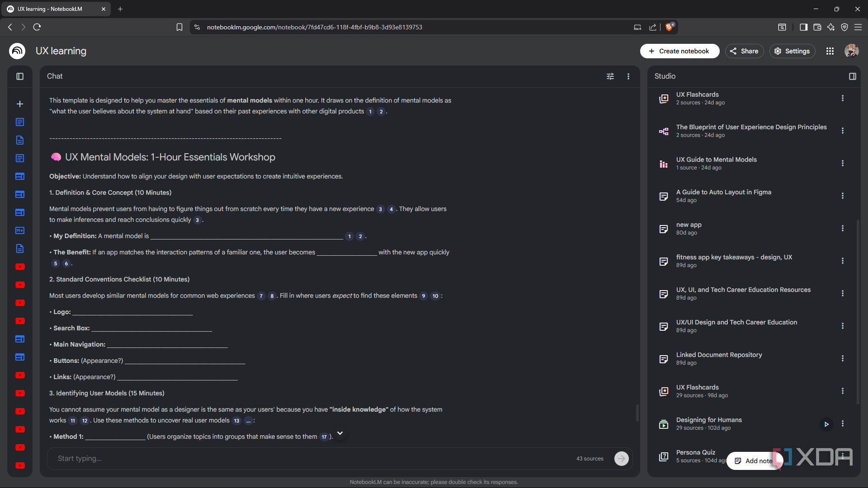Open options for UX, UI, and Tech Career Education Resources
This screenshot has height=488, width=868.
tap(843, 293)
